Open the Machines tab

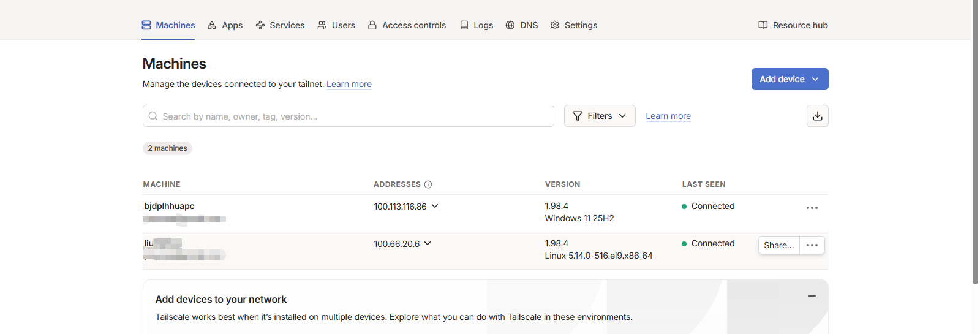pyautogui.click(x=168, y=25)
